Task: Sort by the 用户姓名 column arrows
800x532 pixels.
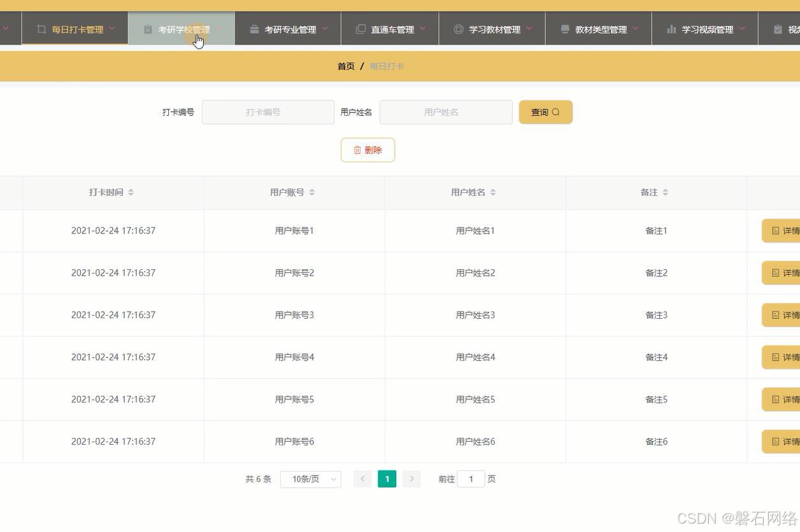Action: click(493, 192)
